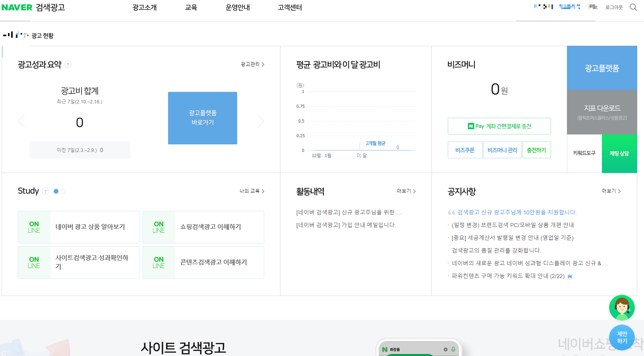
Task: Click the 2개월 평균 chart label
Action: coord(375,143)
